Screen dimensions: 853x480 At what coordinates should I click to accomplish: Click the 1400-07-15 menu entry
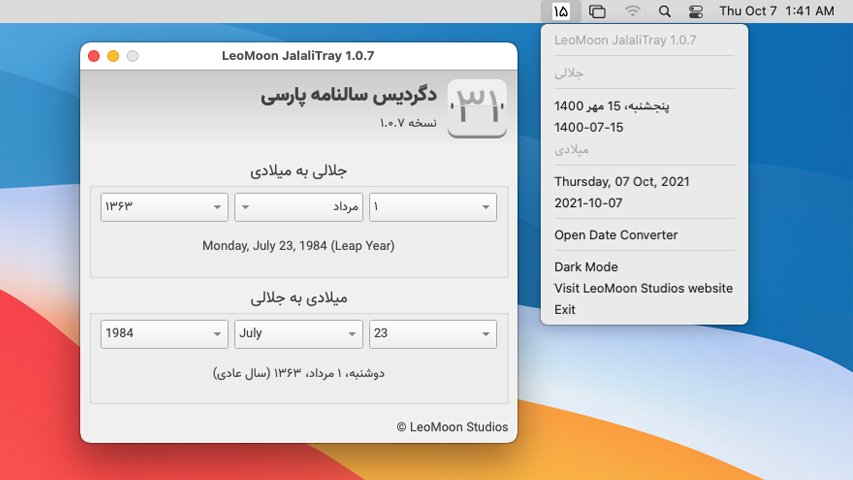click(x=644, y=127)
